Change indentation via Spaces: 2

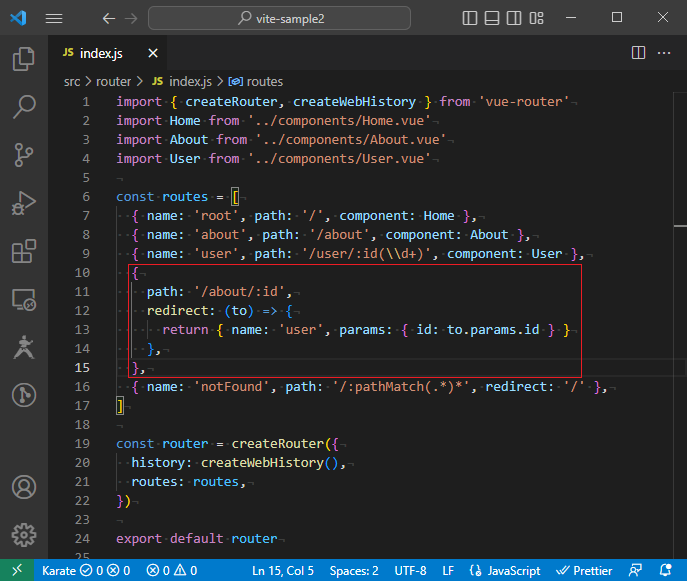[354, 570]
